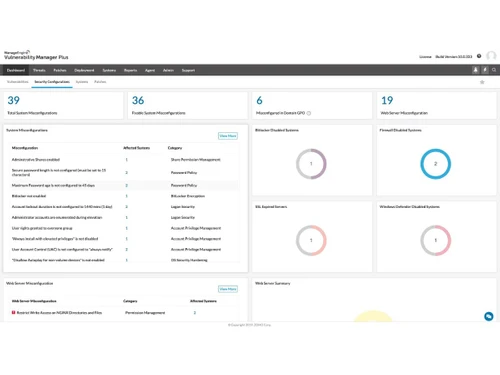Mark dashboard as favorite with star icon

click(x=482, y=82)
